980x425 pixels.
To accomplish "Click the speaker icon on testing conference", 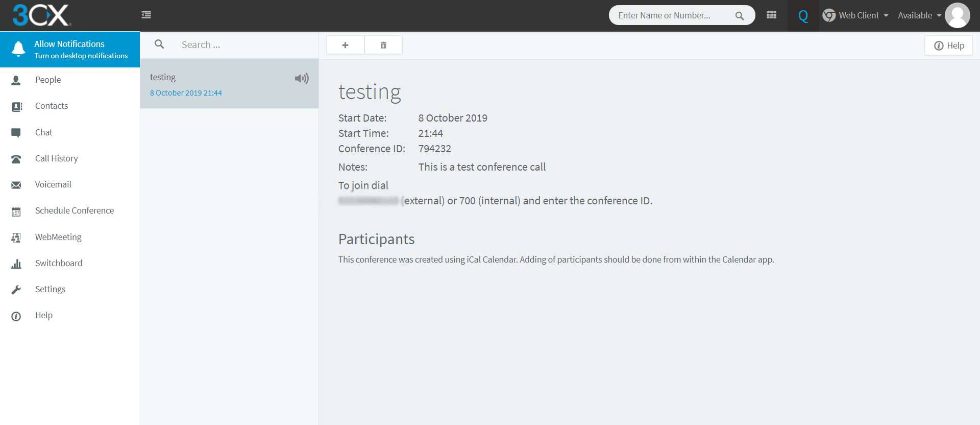I will pos(302,78).
